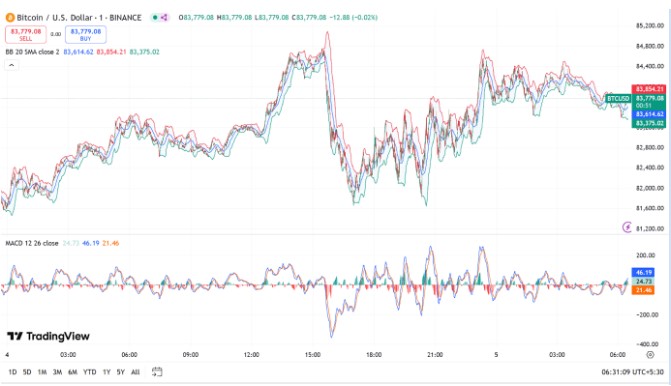Viewport: 671px width, 386px height.
Task: Click the Bitcoin coin icon
Action: point(10,18)
